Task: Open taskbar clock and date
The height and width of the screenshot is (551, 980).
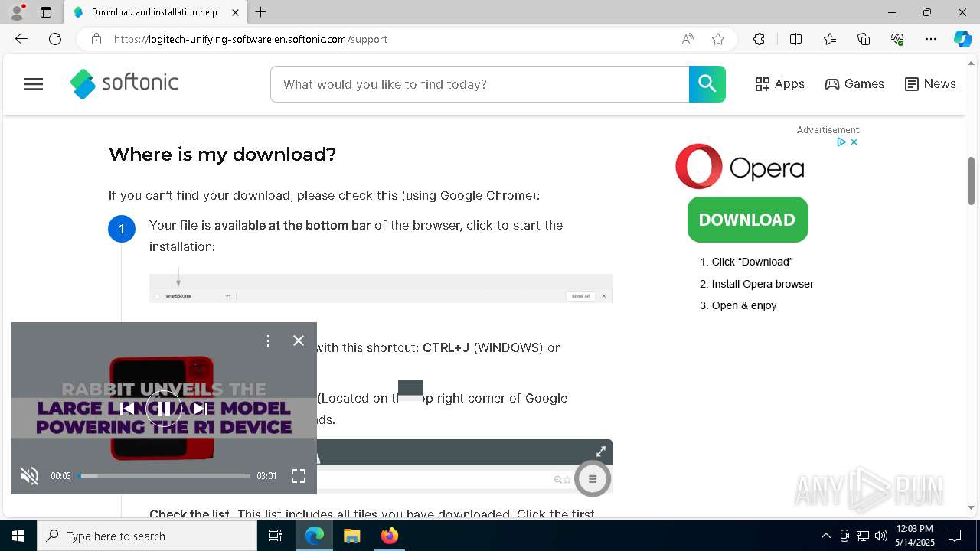Action: (915, 536)
